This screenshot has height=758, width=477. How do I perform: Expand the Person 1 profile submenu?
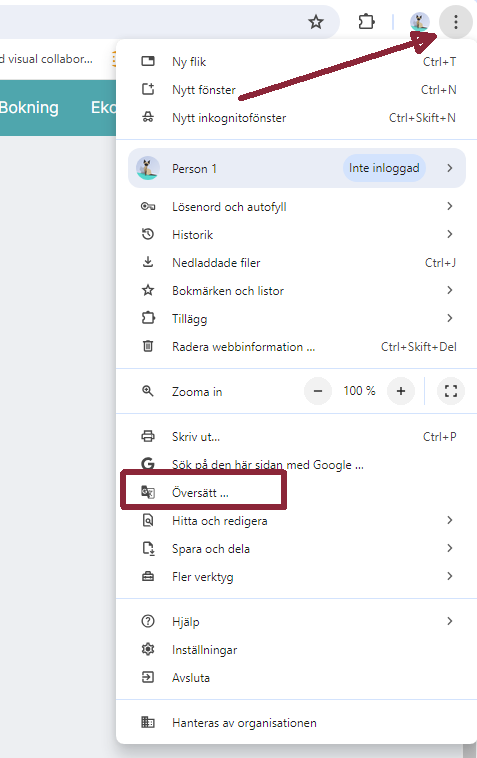(297, 168)
